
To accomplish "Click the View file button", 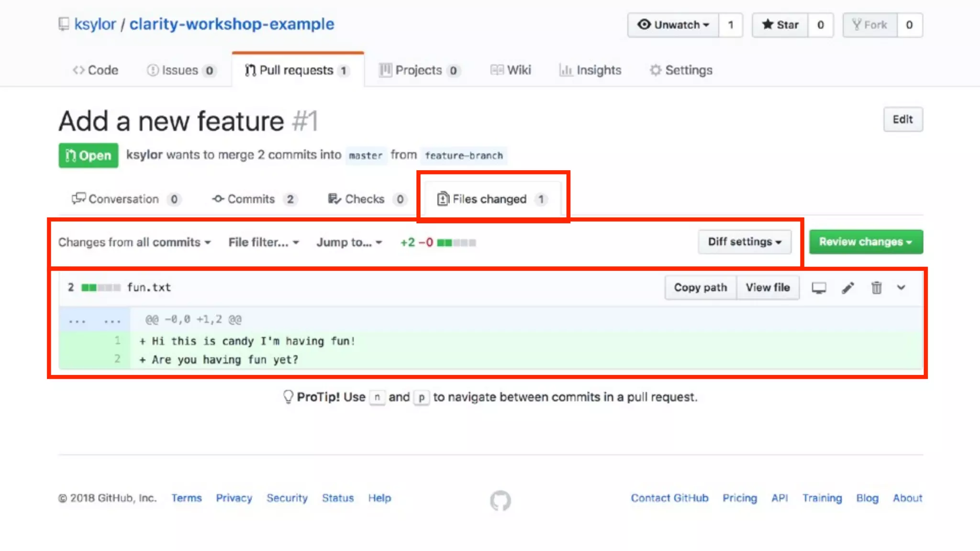I will click(x=768, y=287).
